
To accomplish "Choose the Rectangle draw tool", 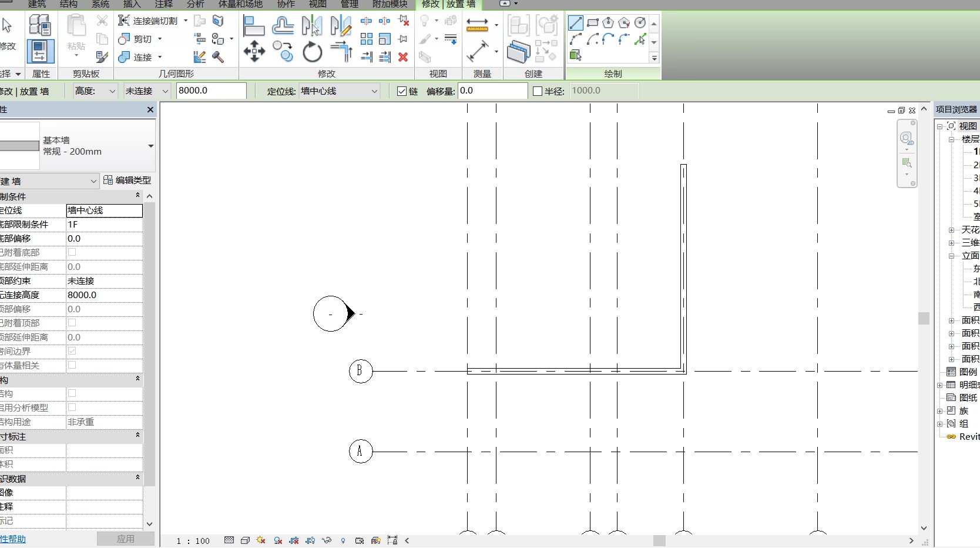I will (x=592, y=23).
